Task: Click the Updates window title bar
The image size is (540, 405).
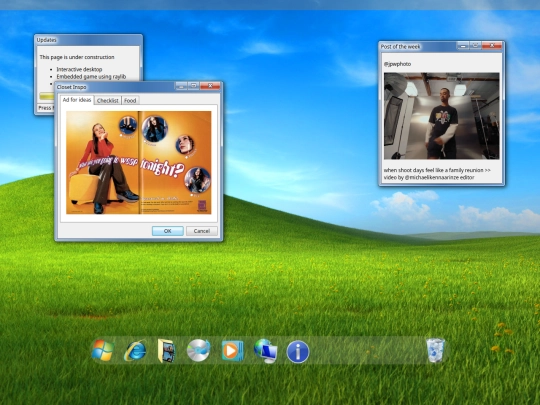Action: (x=88, y=40)
